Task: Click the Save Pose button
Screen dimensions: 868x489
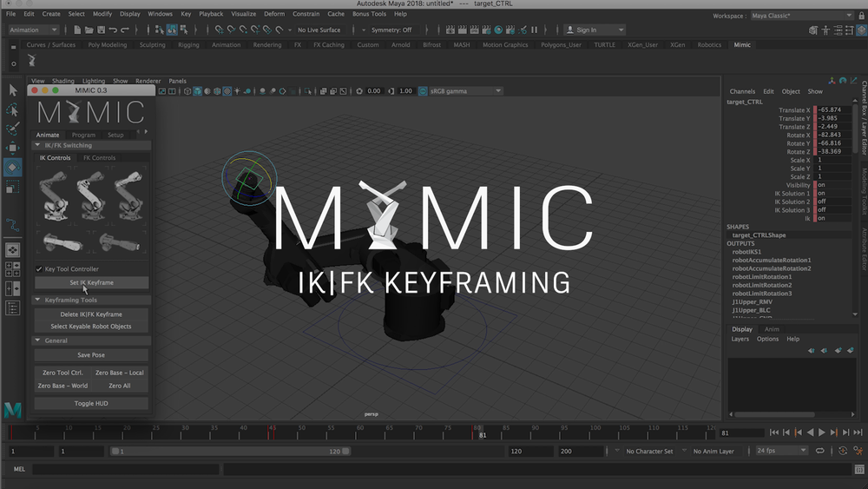Action: click(91, 355)
